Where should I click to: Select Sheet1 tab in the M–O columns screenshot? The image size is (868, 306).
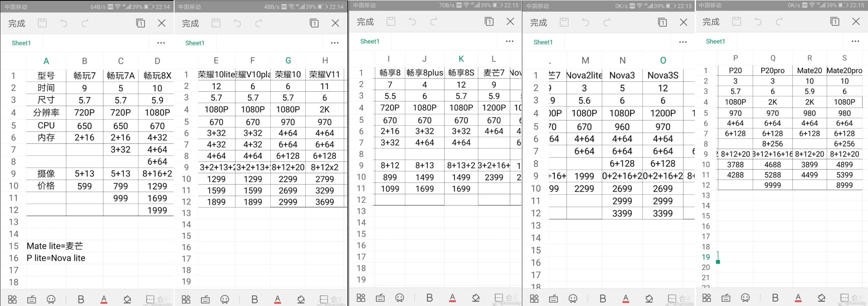tap(543, 42)
